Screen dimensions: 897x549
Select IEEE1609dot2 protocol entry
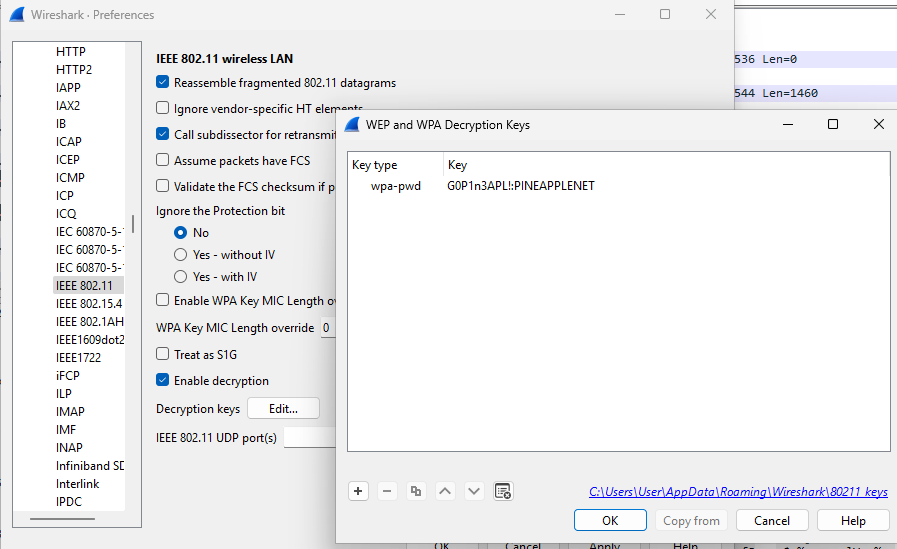(89, 340)
